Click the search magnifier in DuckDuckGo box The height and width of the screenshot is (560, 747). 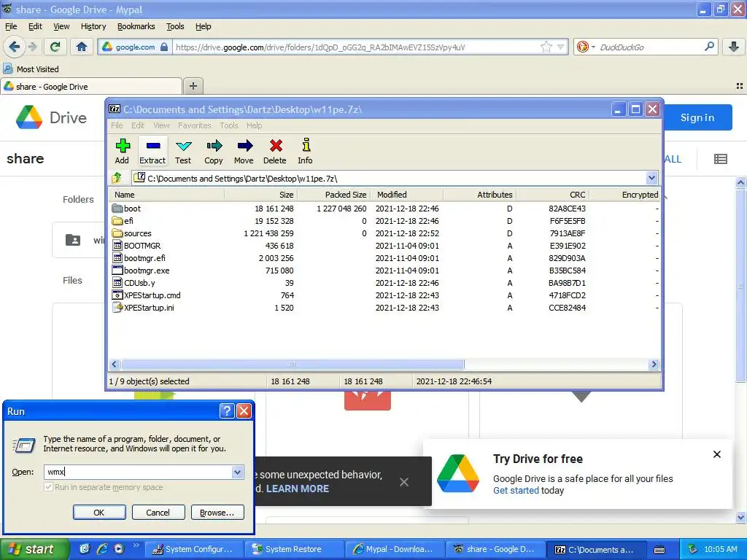709,47
